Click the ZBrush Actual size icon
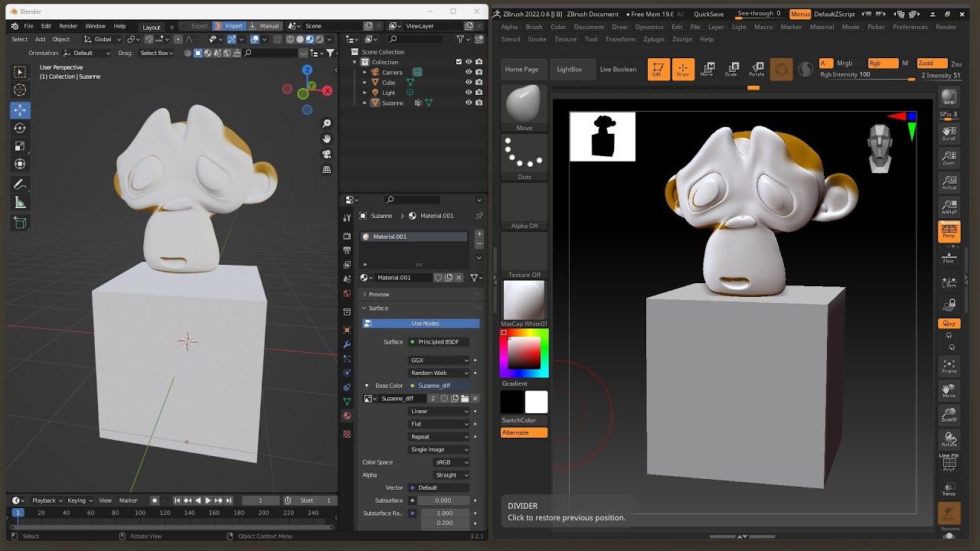This screenshot has width=980, height=551. [949, 182]
